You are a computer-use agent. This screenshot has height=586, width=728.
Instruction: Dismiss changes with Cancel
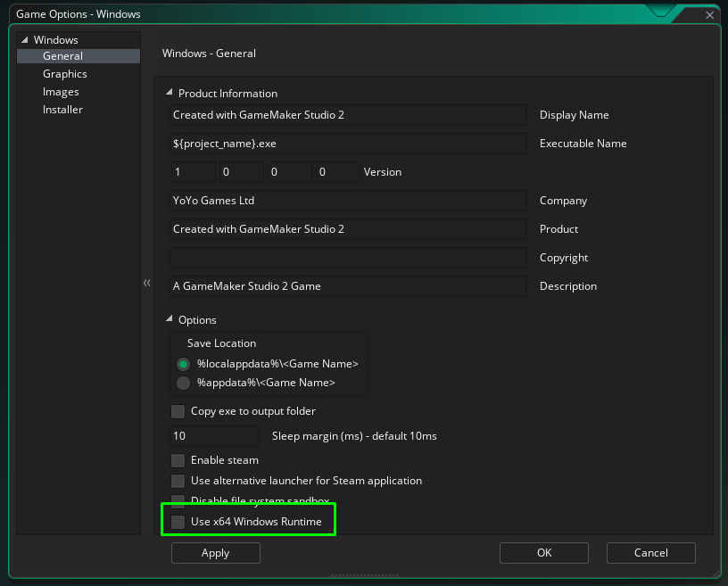click(x=650, y=552)
